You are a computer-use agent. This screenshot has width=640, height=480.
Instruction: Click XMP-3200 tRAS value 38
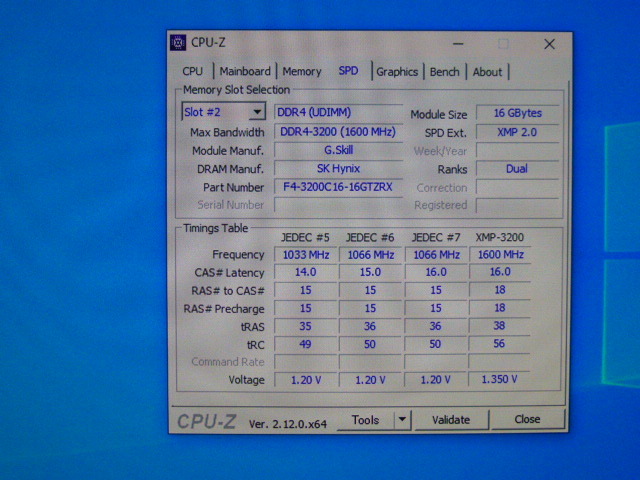[500, 325]
